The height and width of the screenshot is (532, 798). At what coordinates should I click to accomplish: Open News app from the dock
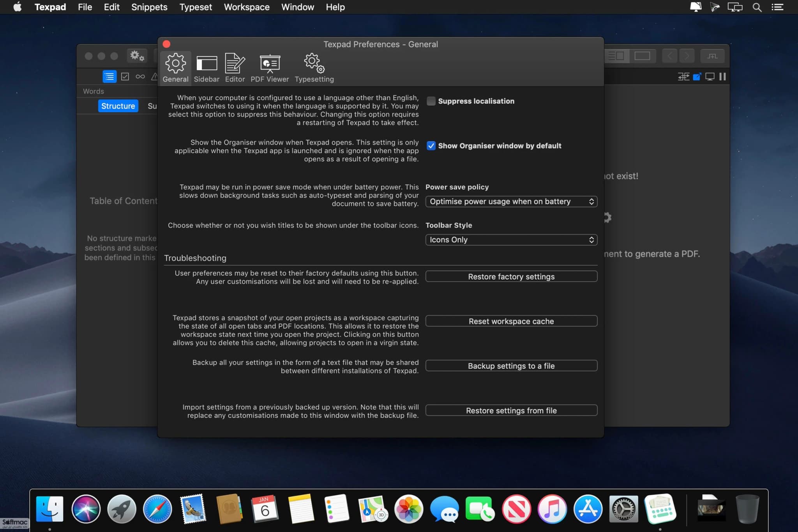(x=516, y=509)
